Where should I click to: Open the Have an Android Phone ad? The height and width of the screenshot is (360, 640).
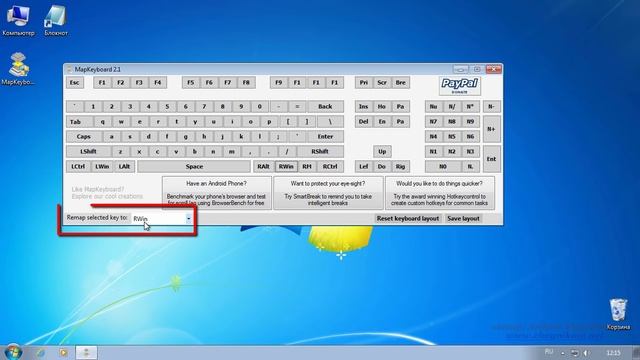tap(216, 193)
